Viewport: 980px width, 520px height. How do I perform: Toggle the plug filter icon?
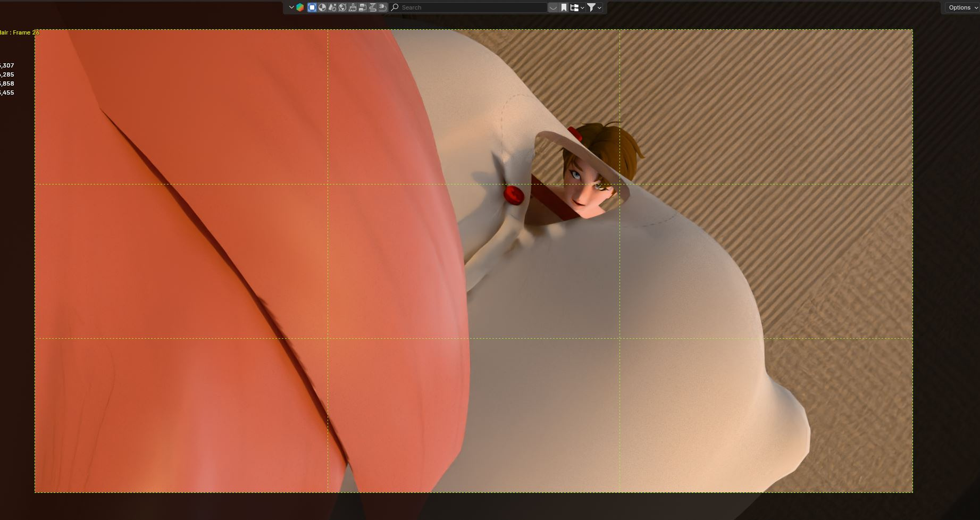pos(382,7)
